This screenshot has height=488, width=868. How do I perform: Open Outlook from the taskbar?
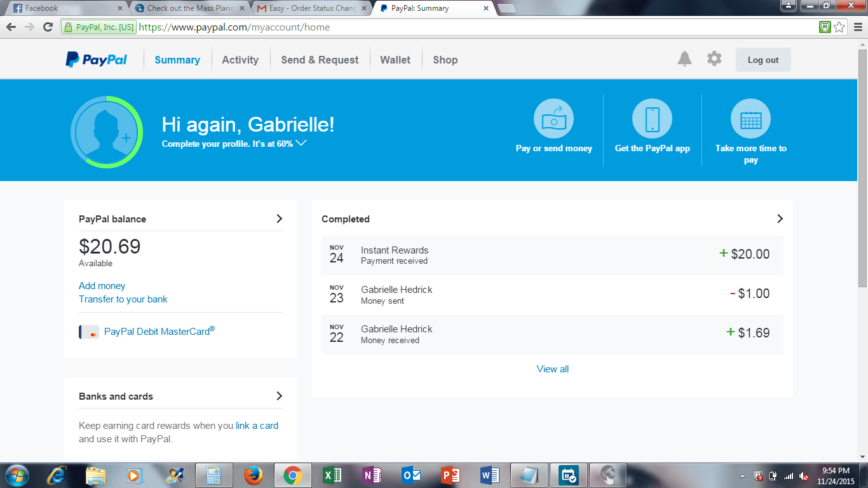coord(411,475)
